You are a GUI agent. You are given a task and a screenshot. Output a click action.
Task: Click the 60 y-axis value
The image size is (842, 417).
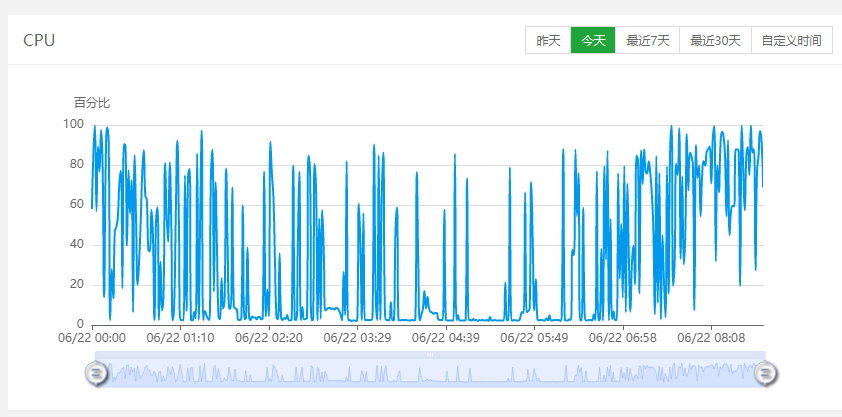77,204
